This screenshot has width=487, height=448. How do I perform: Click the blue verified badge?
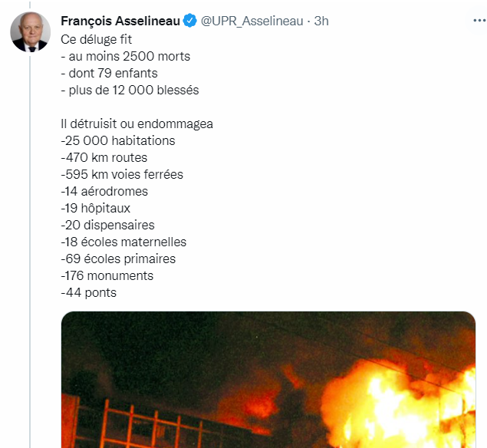coord(189,21)
